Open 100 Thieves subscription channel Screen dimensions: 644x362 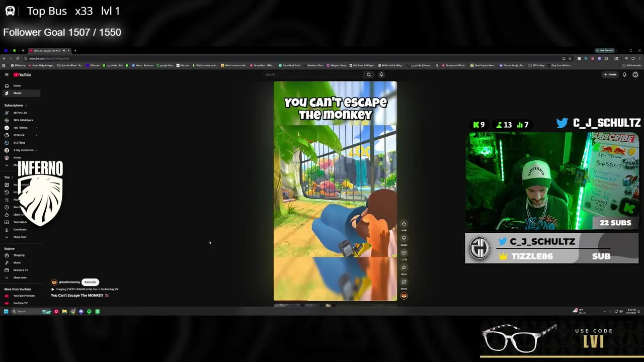20,128
